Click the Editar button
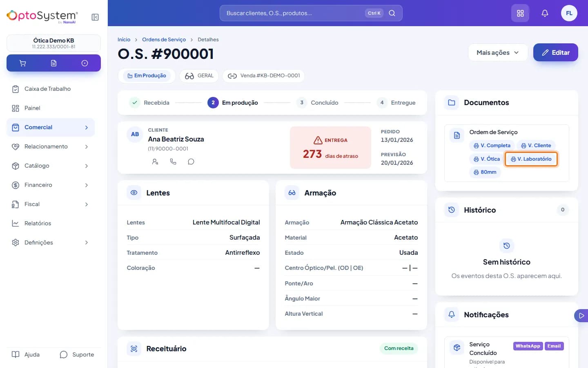Screen dimensions: 588x368 click(555, 52)
